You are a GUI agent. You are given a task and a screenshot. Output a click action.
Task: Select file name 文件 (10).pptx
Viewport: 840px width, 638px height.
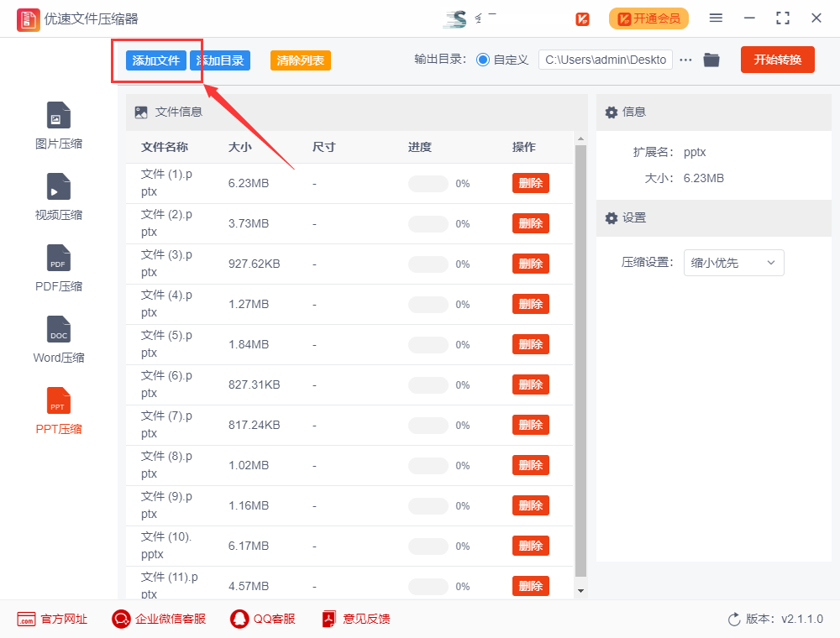point(166,546)
